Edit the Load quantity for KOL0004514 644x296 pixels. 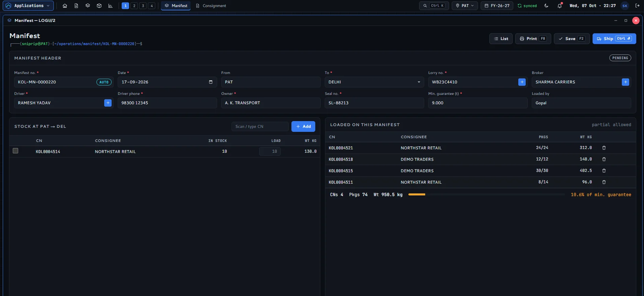click(x=270, y=151)
